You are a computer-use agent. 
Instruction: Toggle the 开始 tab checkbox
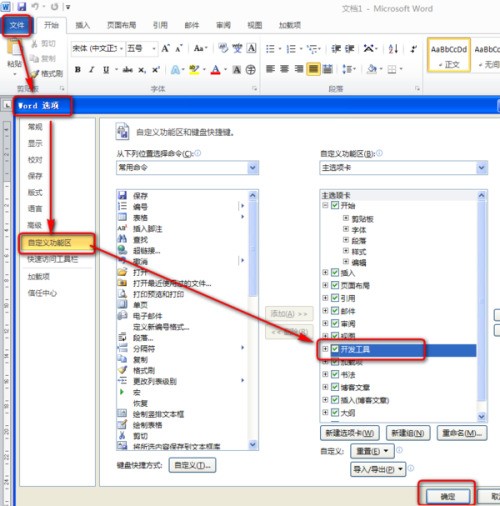point(335,205)
